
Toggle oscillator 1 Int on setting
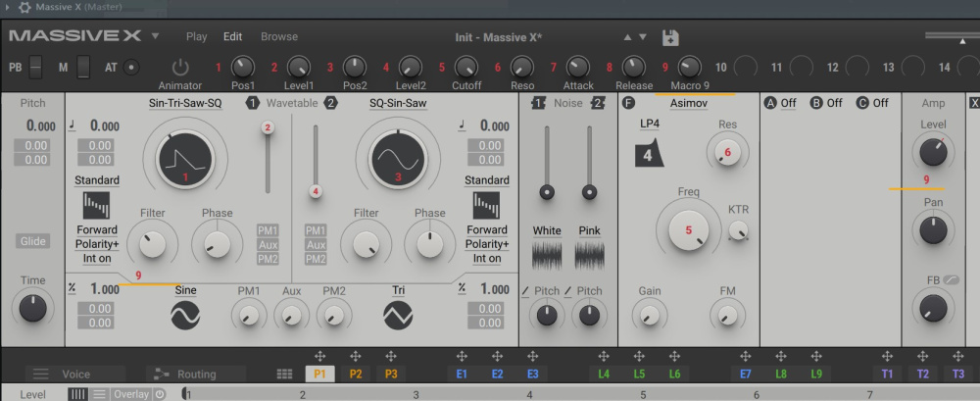(97, 259)
